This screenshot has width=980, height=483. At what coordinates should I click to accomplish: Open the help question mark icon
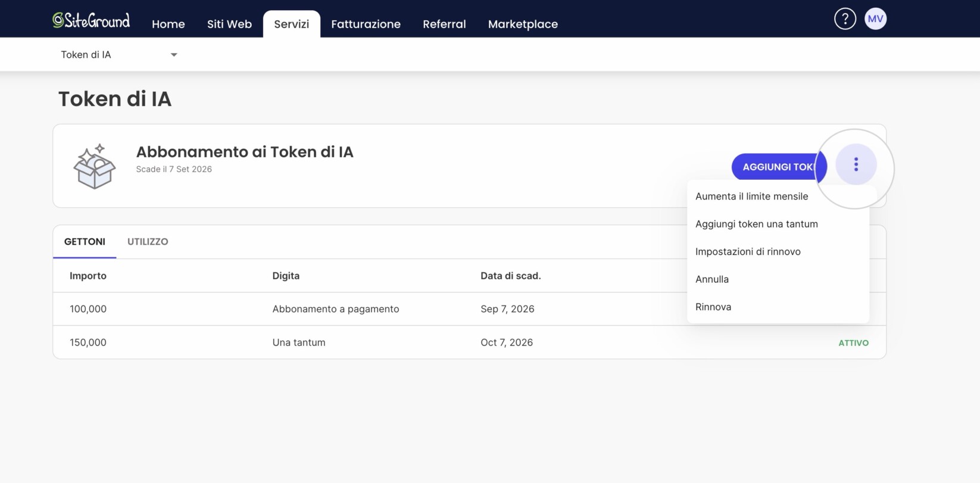point(845,18)
